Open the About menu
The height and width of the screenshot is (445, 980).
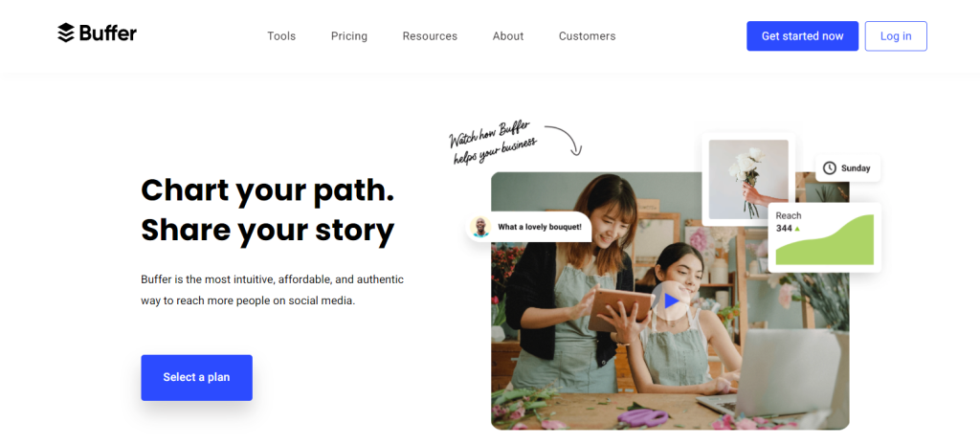[x=507, y=36]
